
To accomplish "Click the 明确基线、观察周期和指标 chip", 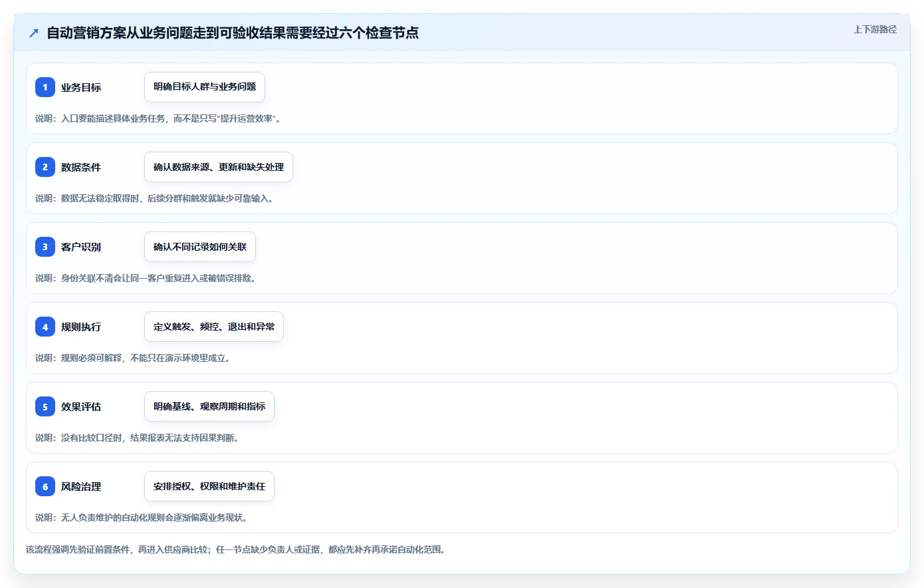I will pos(209,406).
